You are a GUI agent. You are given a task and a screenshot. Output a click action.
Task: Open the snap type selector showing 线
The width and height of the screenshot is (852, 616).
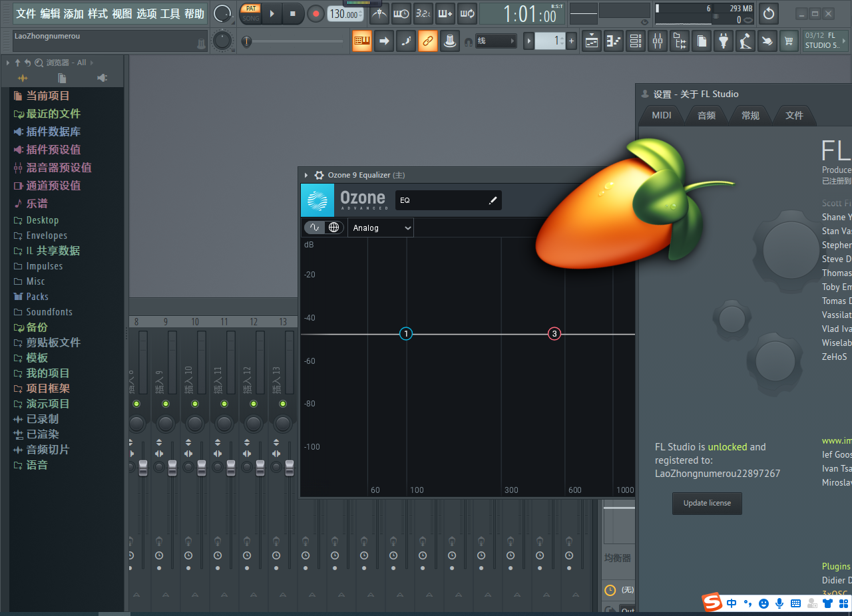pos(495,41)
